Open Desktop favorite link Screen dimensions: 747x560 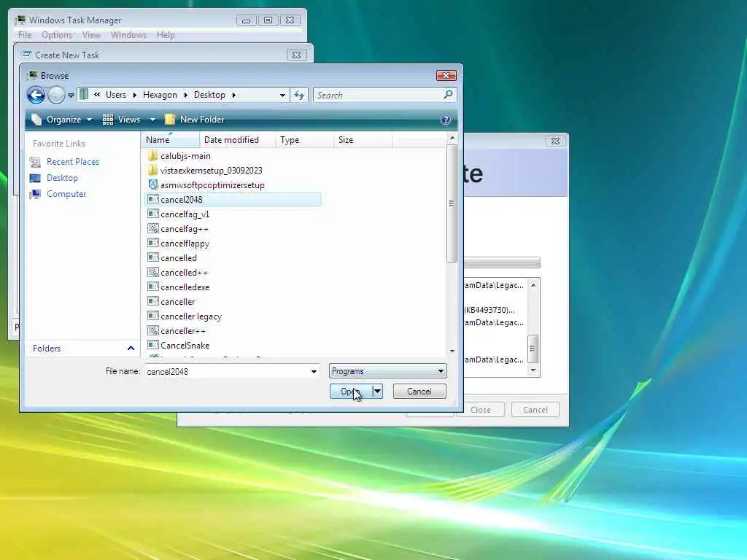coord(62,178)
